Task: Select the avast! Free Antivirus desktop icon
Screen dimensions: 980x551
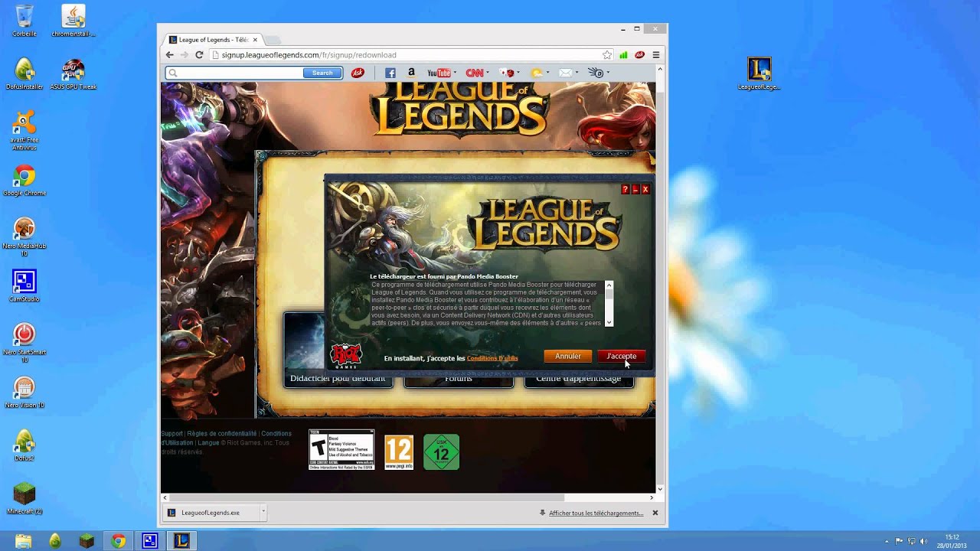Action: (24, 130)
